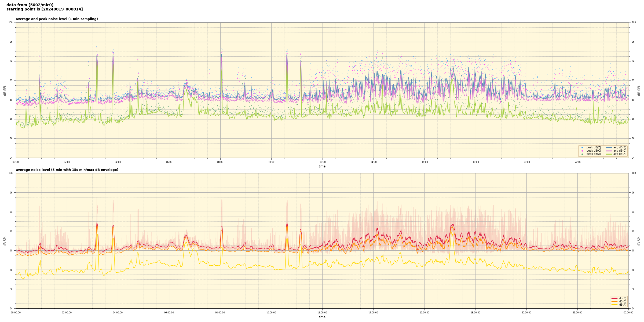The image size is (644, 322).
Task: Click the 12:00 tick on top chart
Action: click(322, 162)
